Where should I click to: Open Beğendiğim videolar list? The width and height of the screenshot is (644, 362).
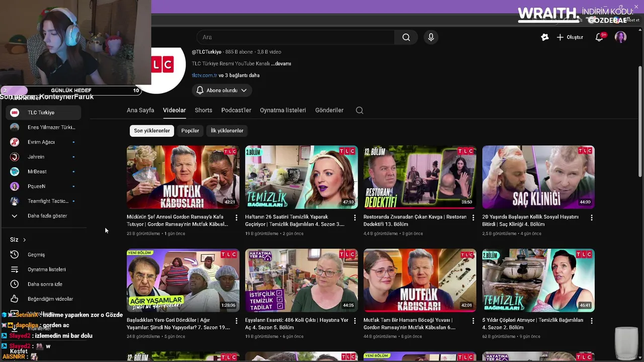point(43,299)
